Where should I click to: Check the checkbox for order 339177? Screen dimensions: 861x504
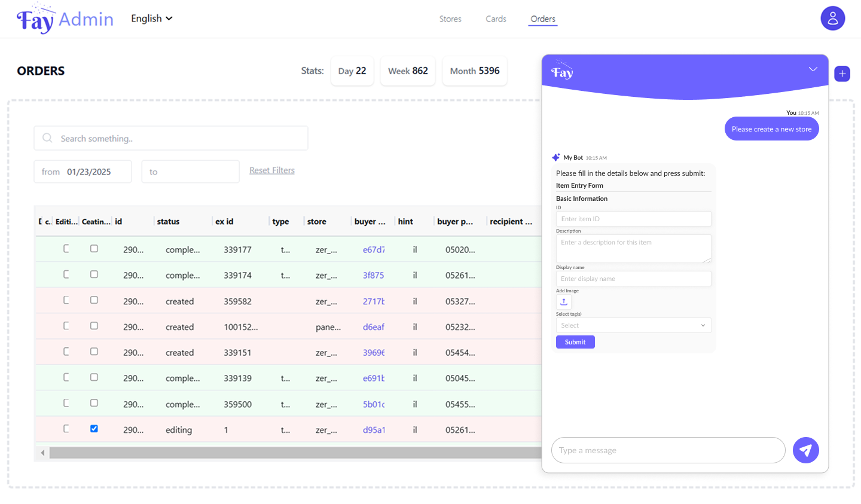(94, 249)
